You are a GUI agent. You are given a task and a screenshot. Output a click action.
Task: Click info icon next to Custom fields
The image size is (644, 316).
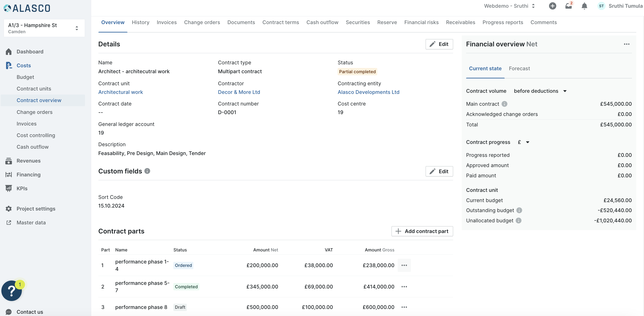147,171
